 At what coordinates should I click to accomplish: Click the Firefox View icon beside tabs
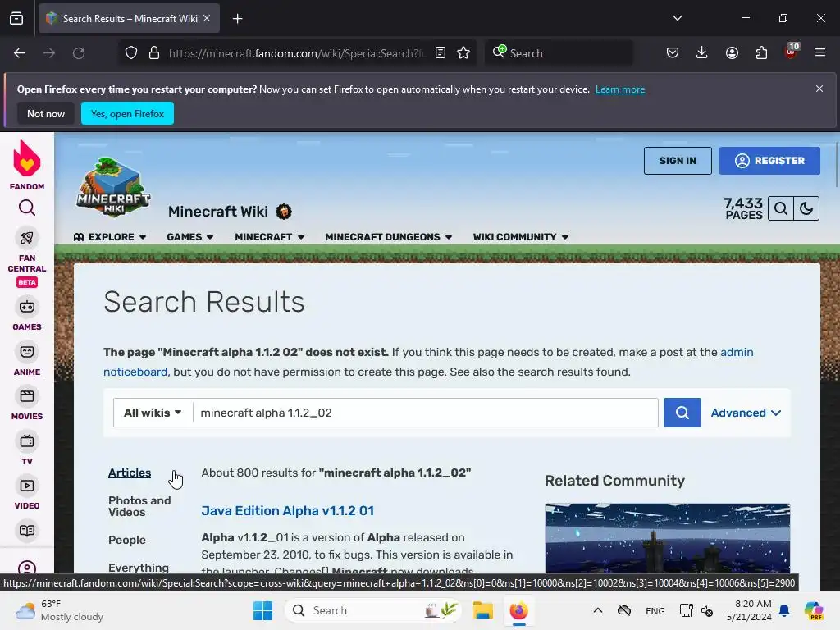[x=16, y=19]
